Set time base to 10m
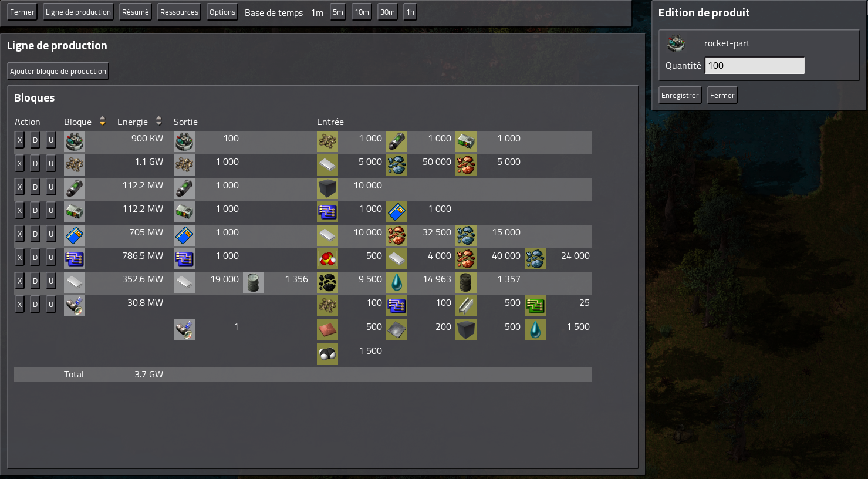The image size is (868, 479). point(362,12)
